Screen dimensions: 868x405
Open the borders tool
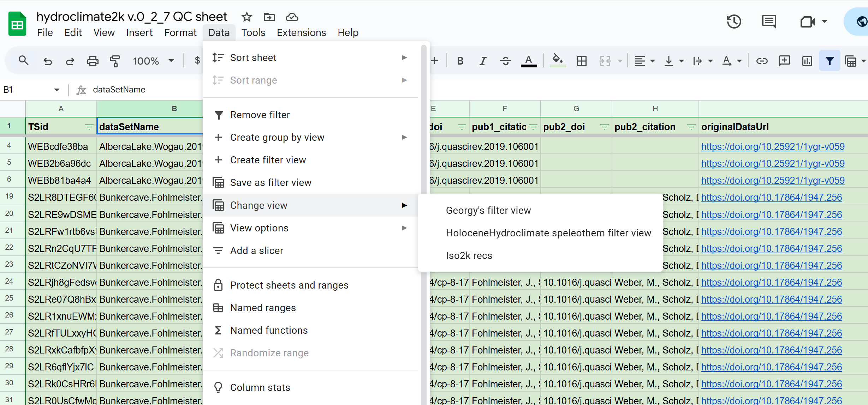(x=581, y=61)
